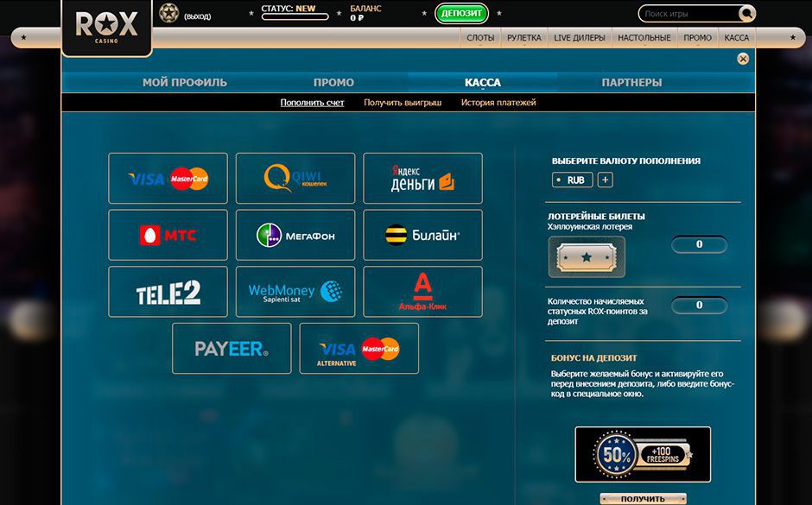The height and width of the screenshot is (505, 812).
Task: Choose Яндекс Деньги payment method
Action: [422, 178]
